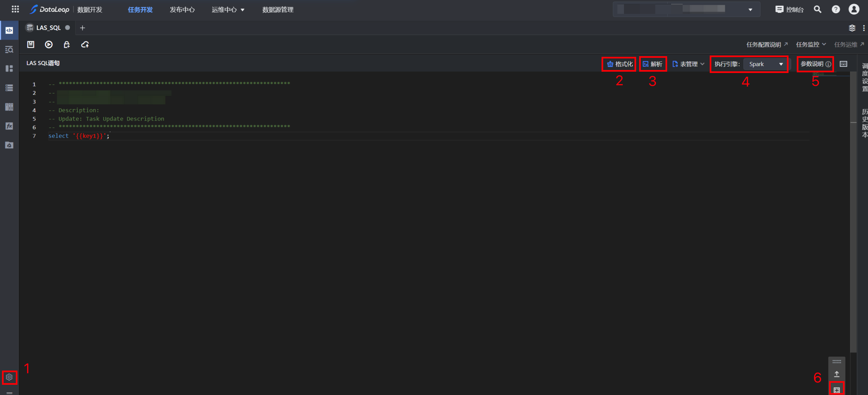
Task: Click the lock icon in the toolbar
Action: coord(67,44)
